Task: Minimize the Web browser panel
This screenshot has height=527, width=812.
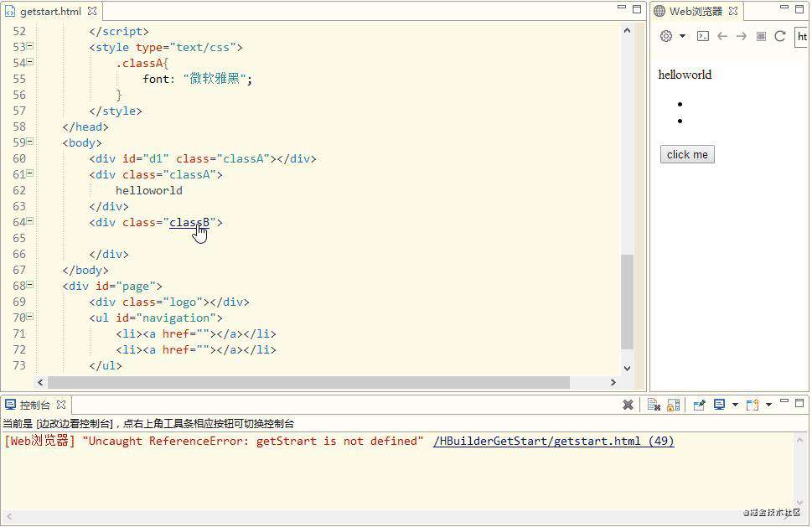Action: pos(784,8)
